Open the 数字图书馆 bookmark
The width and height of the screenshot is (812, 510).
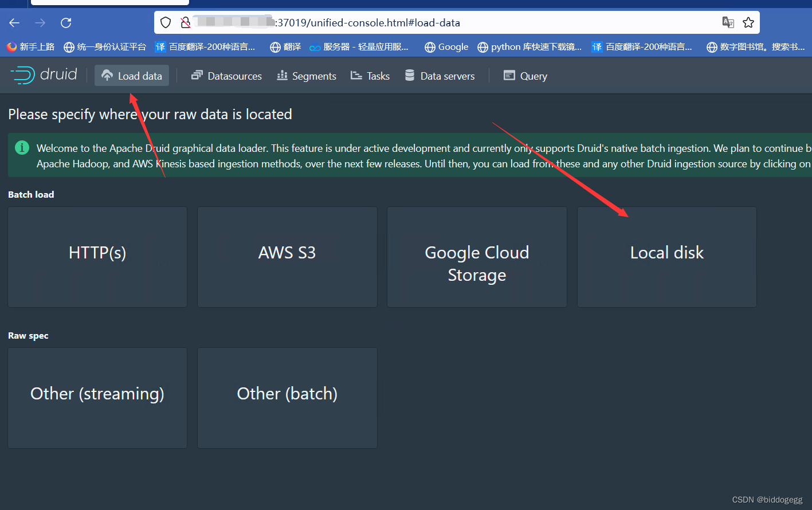[756, 47]
